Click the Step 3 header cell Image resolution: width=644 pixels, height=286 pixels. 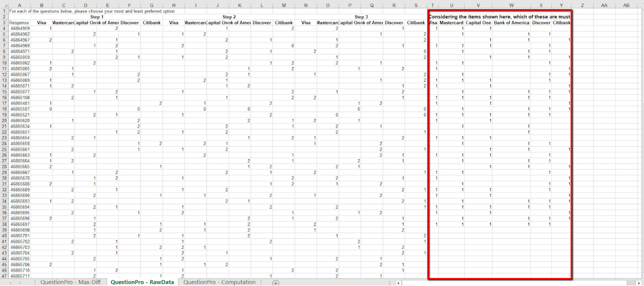(361, 17)
